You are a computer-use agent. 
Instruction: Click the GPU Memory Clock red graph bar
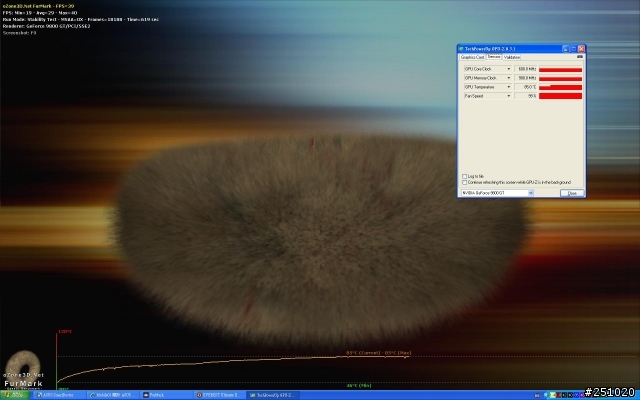pos(560,78)
